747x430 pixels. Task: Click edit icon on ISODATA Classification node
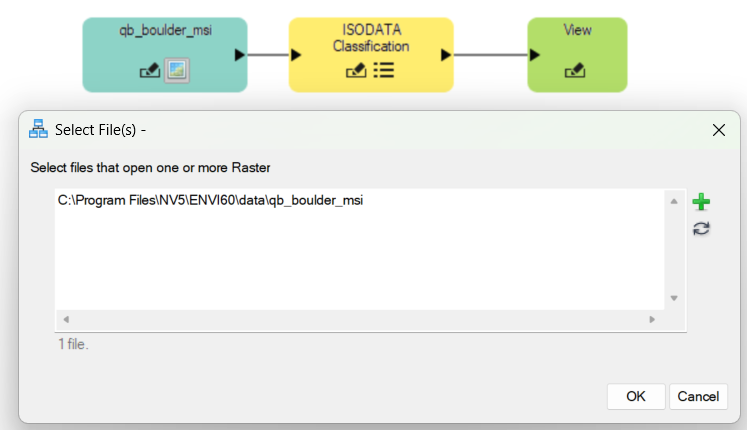click(356, 70)
